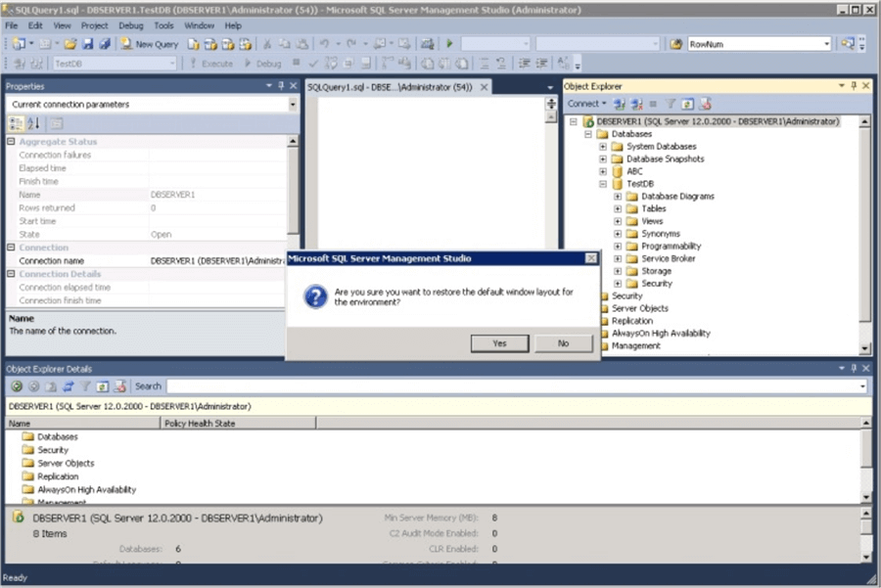The width and height of the screenshot is (881, 588).
Task: Click the Filter funnel icon in Object Explorer
Action: [671, 104]
